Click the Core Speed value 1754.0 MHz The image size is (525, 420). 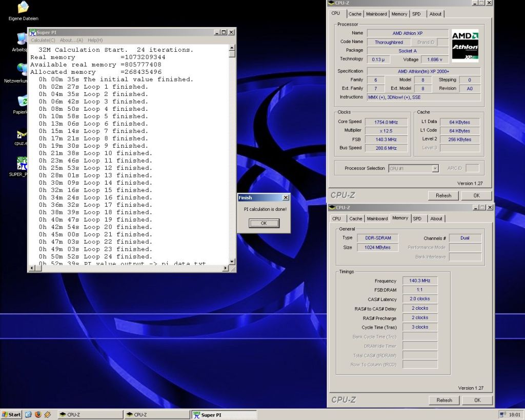(x=386, y=122)
